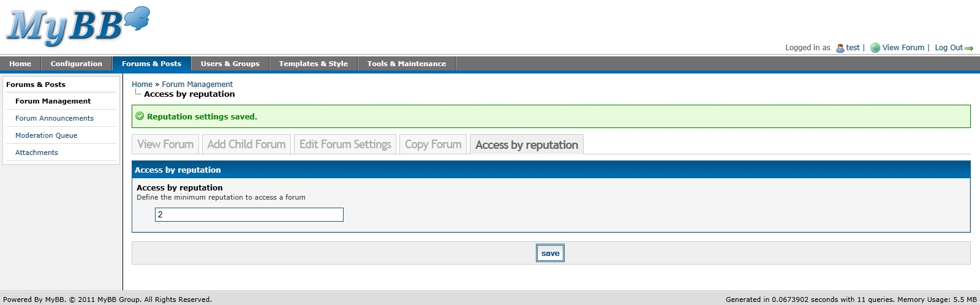
Task: Switch to the Copy Forum tab
Action: point(433,145)
